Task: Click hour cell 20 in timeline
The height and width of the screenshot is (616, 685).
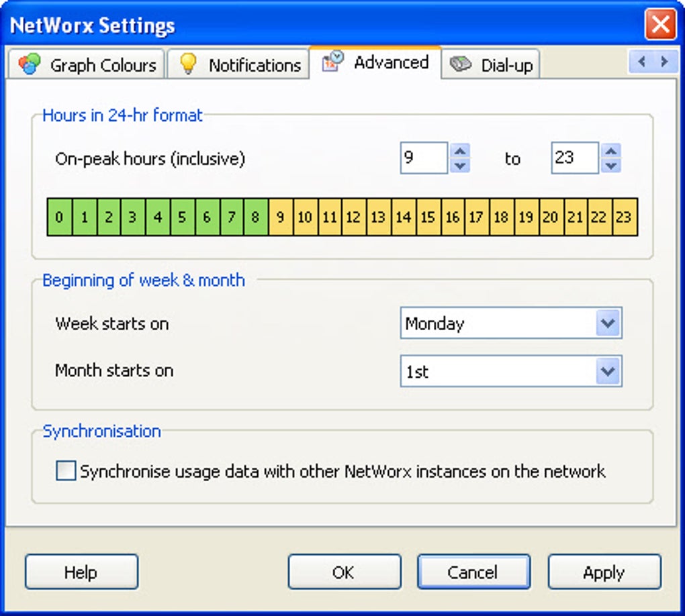Action: [552, 217]
